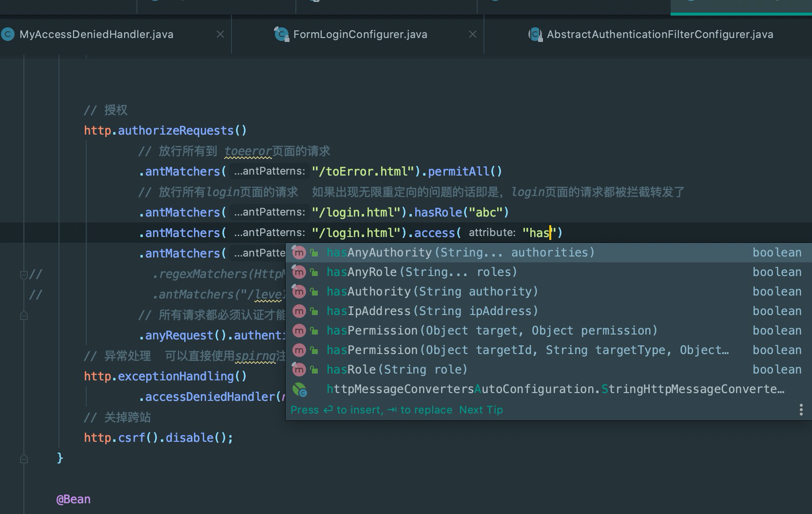812x514 pixels.
Task: Click the hasRole("abc") call
Action: [462, 213]
